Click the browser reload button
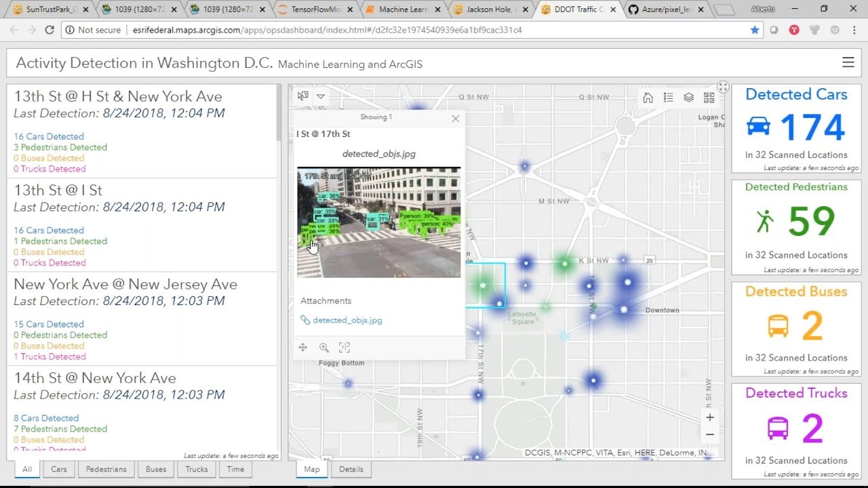This screenshot has height=488, width=868. (x=49, y=30)
